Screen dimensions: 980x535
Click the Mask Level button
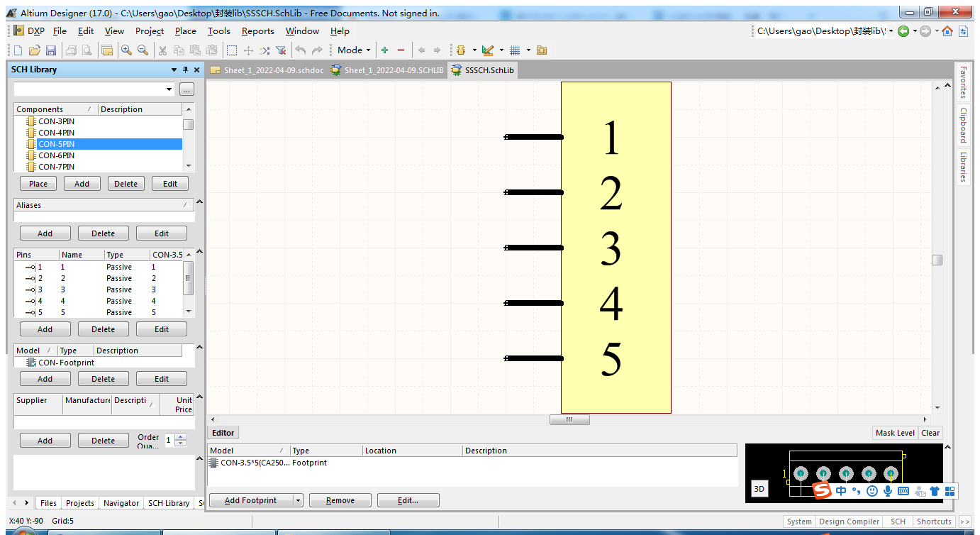click(894, 433)
